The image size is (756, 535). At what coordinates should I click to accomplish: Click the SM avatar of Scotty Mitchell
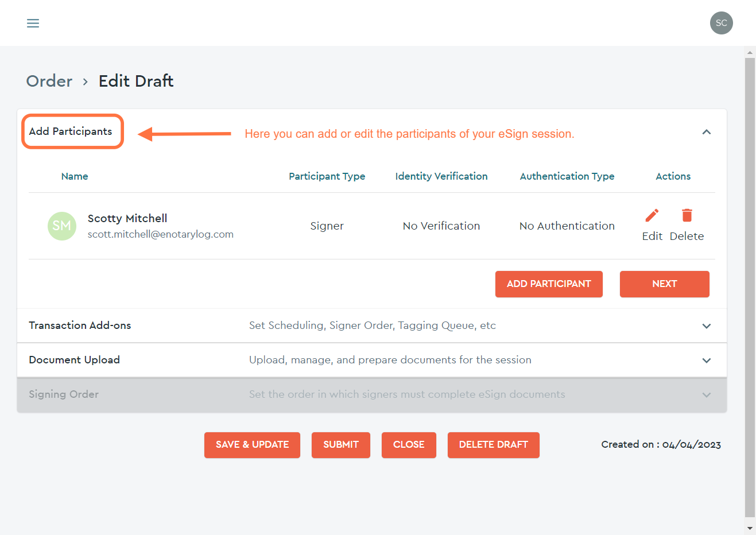[x=62, y=226]
